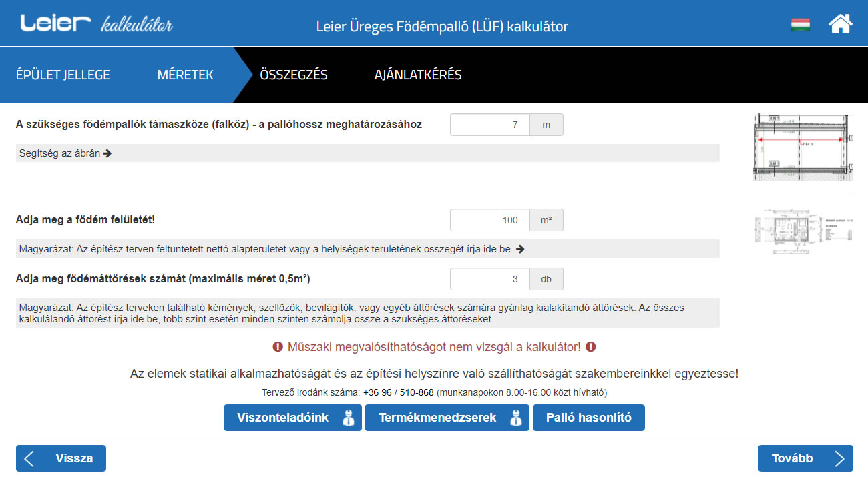Click person icon on Viszonteladóink button
This screenshot has width=868, height=481.
click(347, 418)
